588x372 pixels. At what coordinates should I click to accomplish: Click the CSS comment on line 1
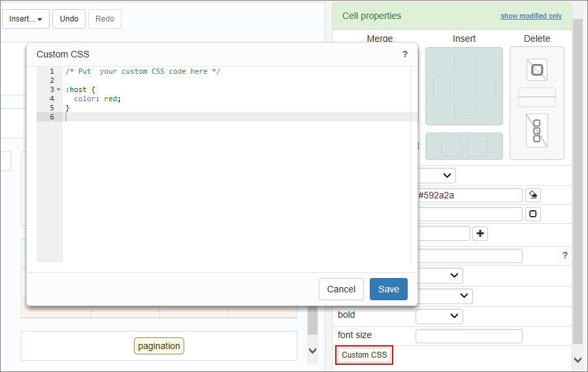143,71
